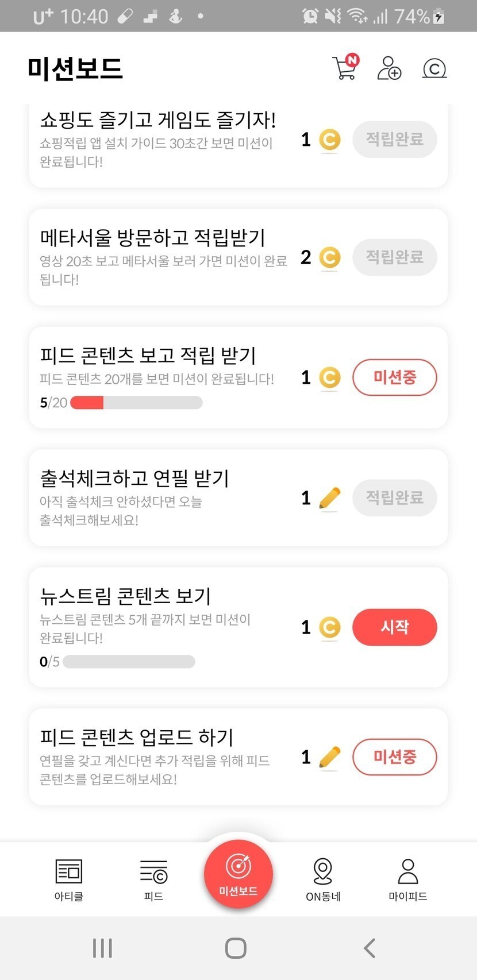Open the 출석체크하고 연필 받기 mission title
Viewport: 477px width, 980px height.
pos(134,478)
